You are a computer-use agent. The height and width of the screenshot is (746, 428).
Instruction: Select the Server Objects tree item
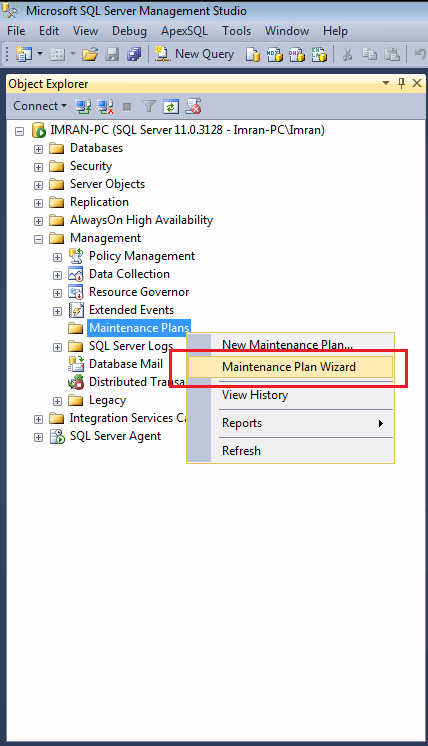coord(107,184)
